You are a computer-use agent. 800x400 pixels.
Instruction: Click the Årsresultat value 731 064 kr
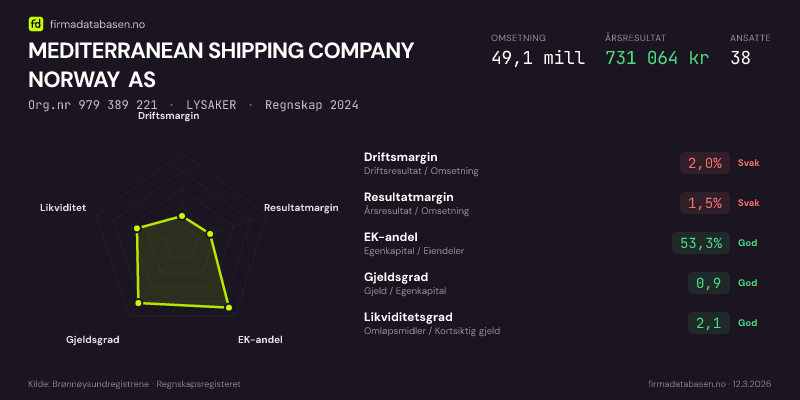pos(657,57)
